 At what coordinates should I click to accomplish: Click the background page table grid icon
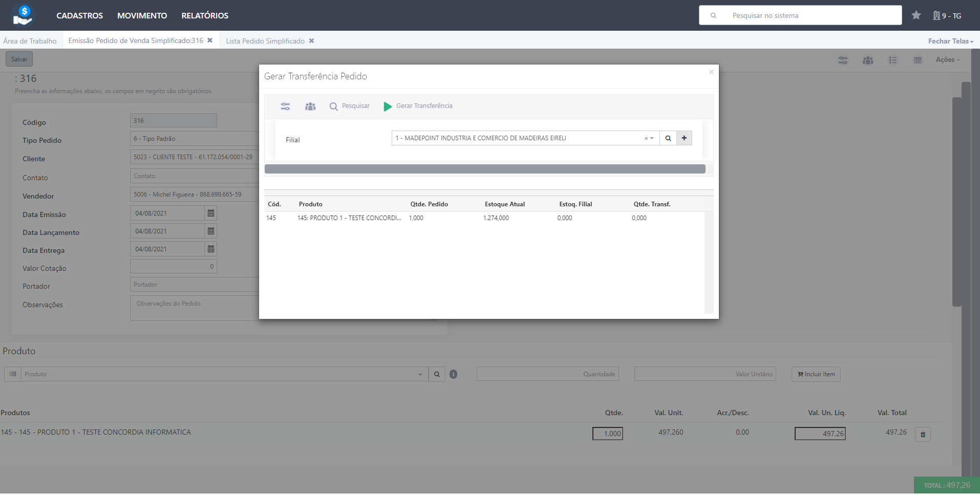[918, 60]
